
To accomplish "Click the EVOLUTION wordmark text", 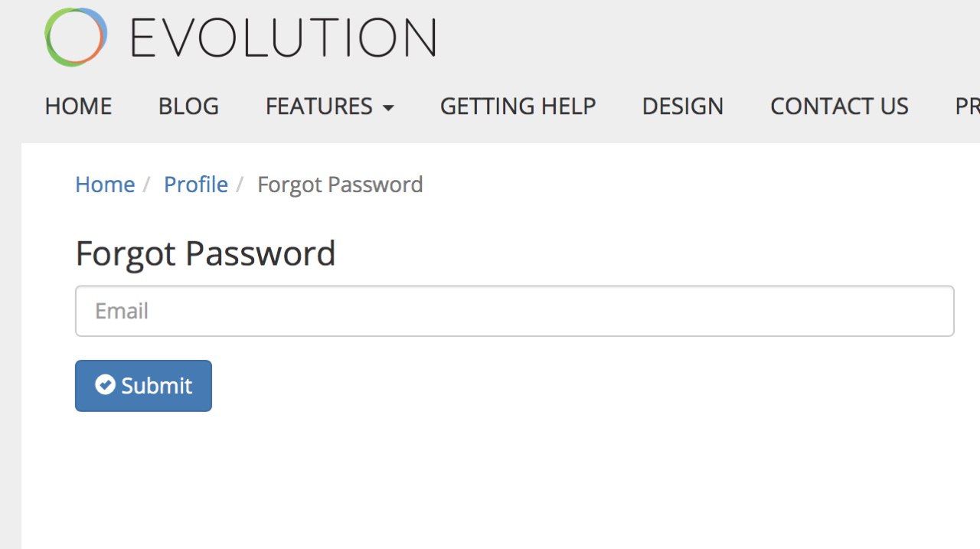I will (283, 38).
